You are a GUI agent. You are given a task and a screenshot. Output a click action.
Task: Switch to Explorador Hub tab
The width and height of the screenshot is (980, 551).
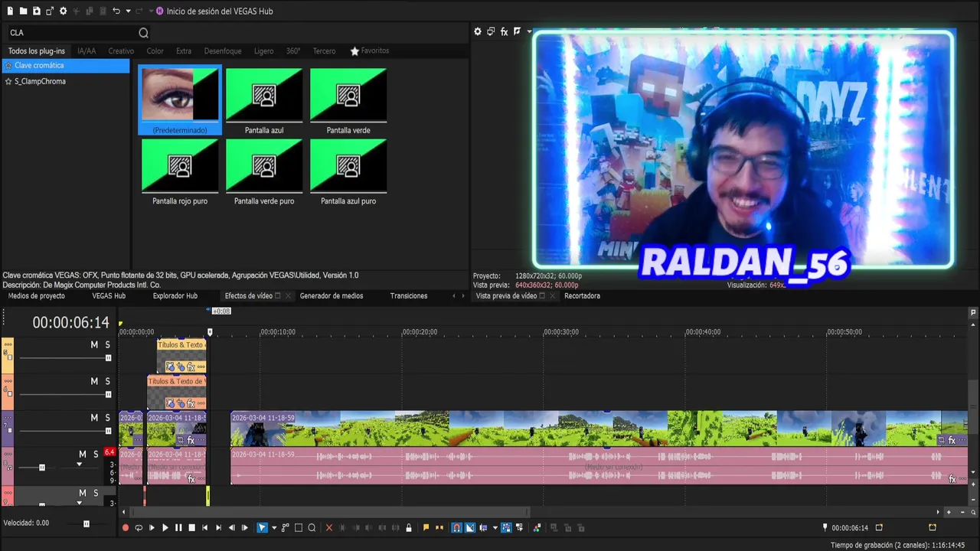point(175,296)
